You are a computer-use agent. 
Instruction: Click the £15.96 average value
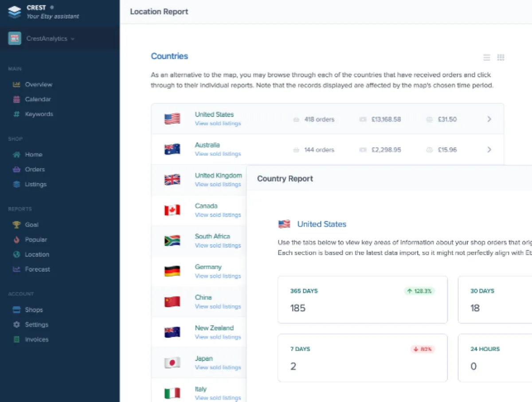[447, 150]
